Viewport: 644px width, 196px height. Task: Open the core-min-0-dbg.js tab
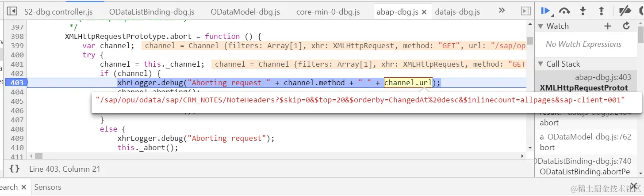coord(328,12)
